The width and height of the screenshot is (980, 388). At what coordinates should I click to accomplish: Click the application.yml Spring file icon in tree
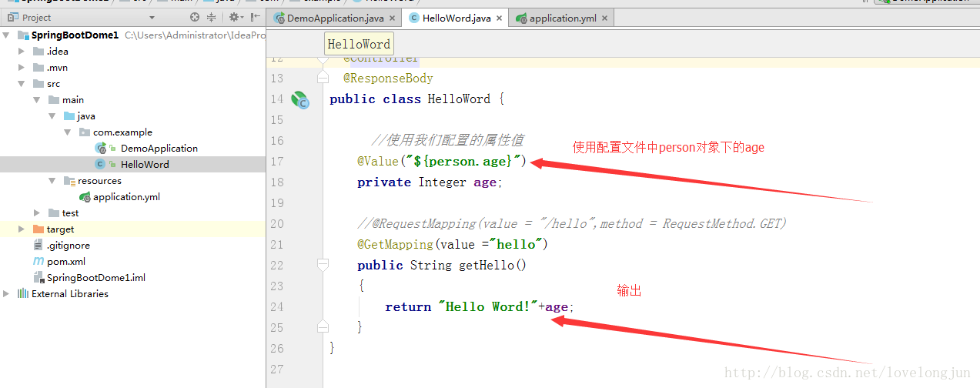[85, 196]
